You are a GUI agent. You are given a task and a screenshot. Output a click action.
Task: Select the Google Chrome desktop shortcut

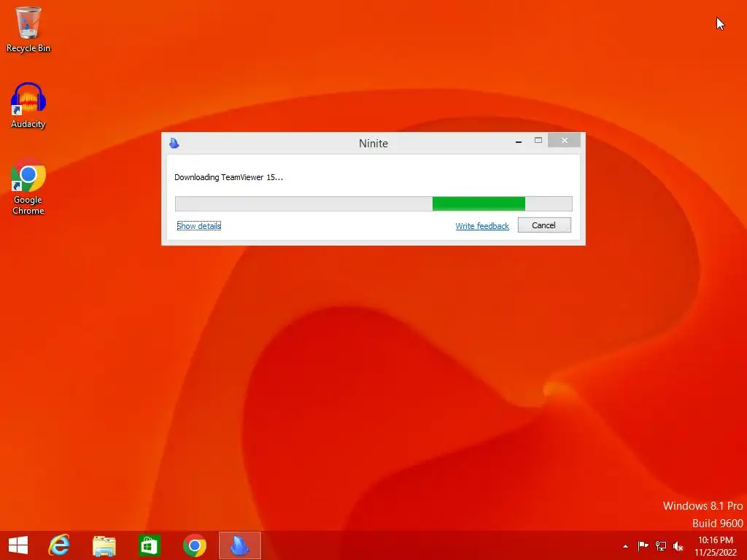click(28, 187)
